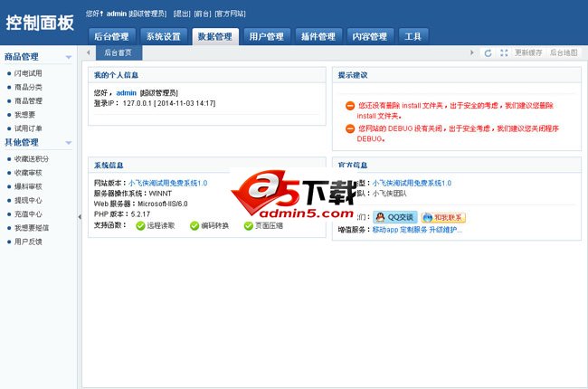Select the 数据管理 tab
The image size is (588, 389).
[x=215, y=36]
